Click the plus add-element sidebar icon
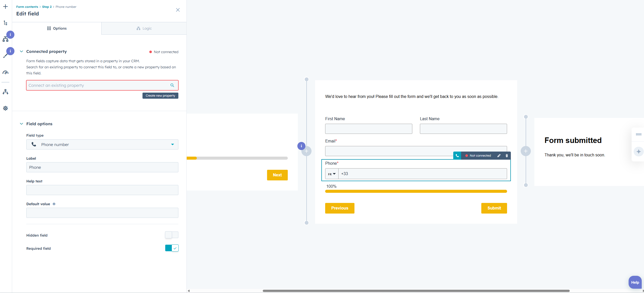Image resolution: width=644 pixels, height=293 pixels. (x=5, y=7)
